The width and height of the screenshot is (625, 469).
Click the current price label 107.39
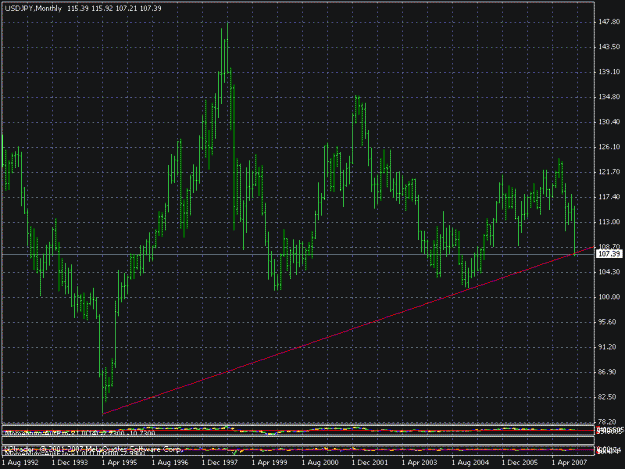[x=609, y=254]
